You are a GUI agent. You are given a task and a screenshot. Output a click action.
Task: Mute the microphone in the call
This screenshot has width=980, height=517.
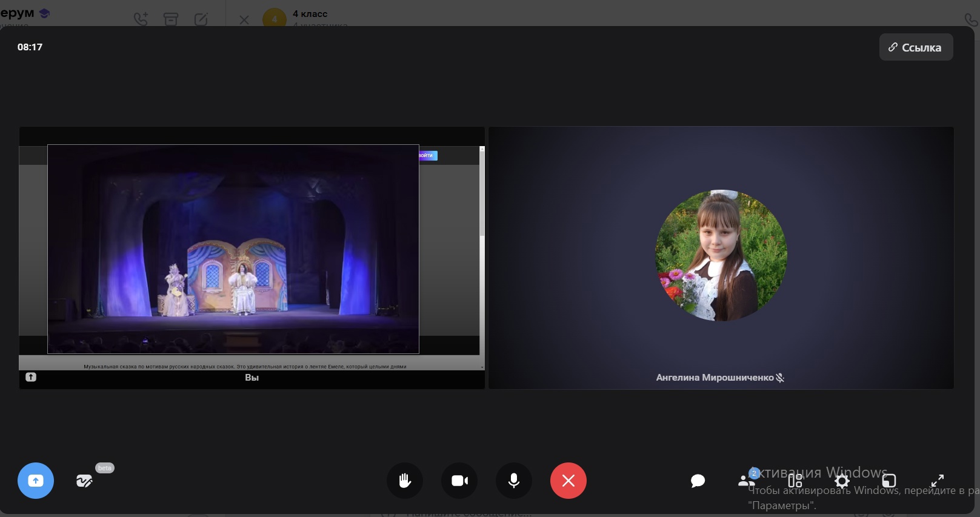pos(514,481)
